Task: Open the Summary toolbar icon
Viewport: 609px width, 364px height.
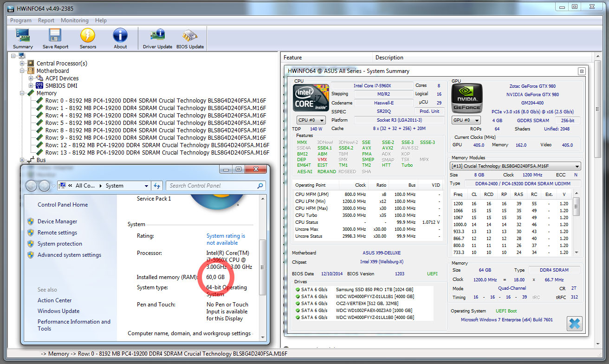Action: click(23, 35)
